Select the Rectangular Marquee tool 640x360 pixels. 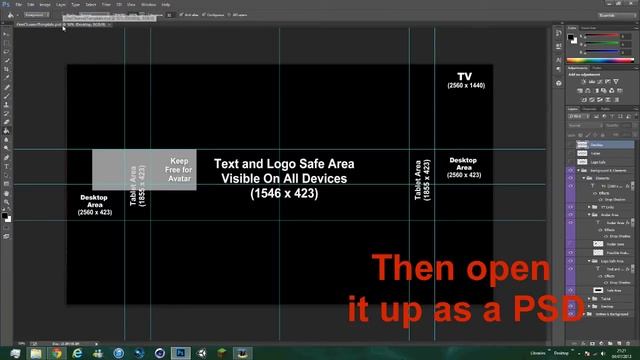6,43
